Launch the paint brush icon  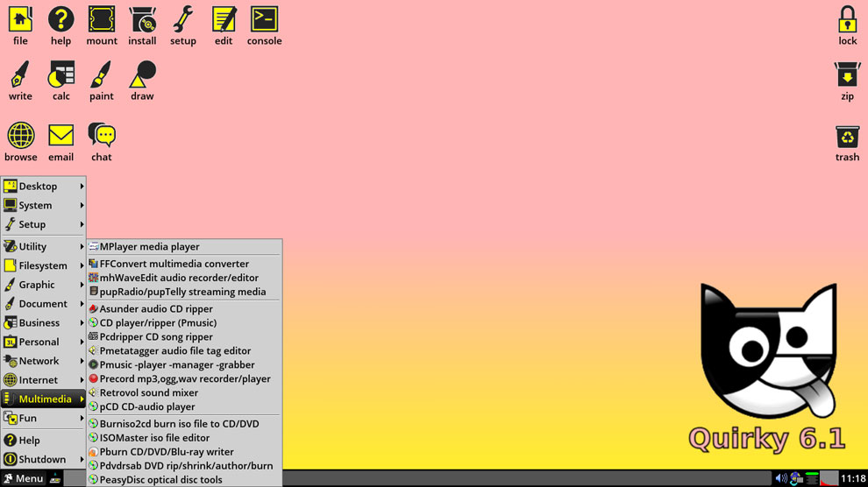coord(102,74)
